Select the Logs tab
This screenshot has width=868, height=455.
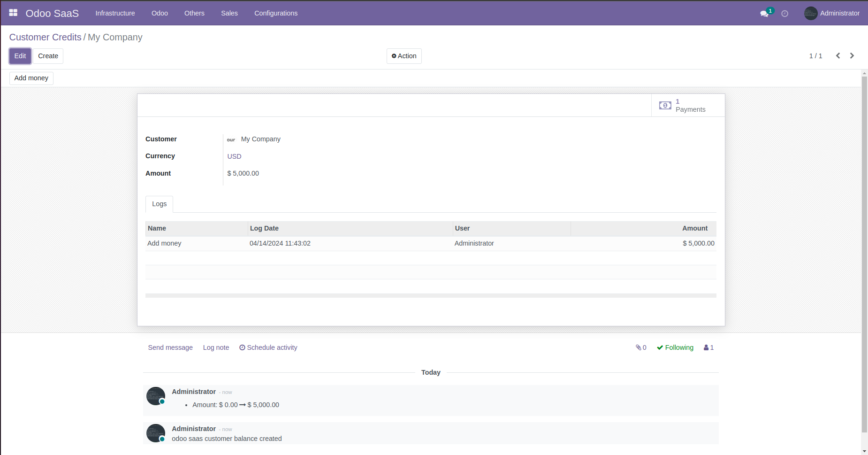[159, 204]
